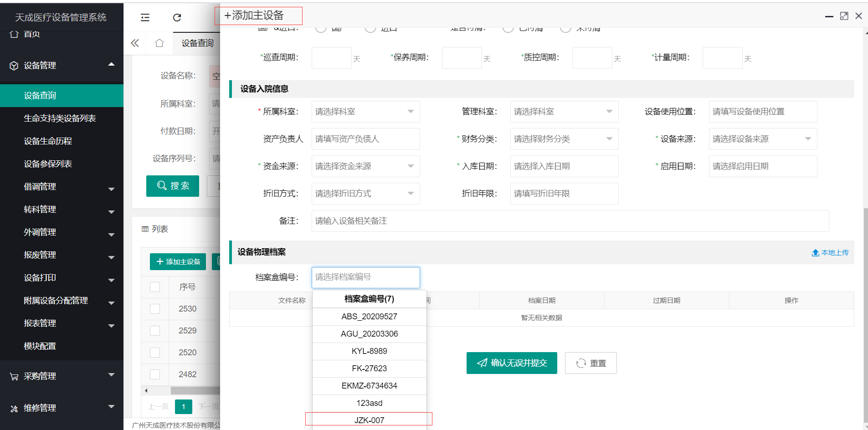Open the home icon tab

click(159, 43)
